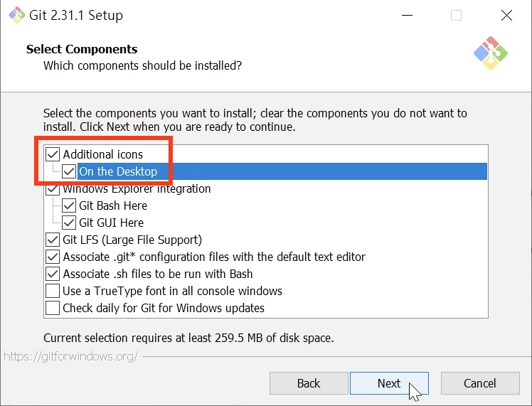Enable Check daily for Git updates
Image resolution: width=532 pixels, height=406 pixels.
(x=53, y=308)
